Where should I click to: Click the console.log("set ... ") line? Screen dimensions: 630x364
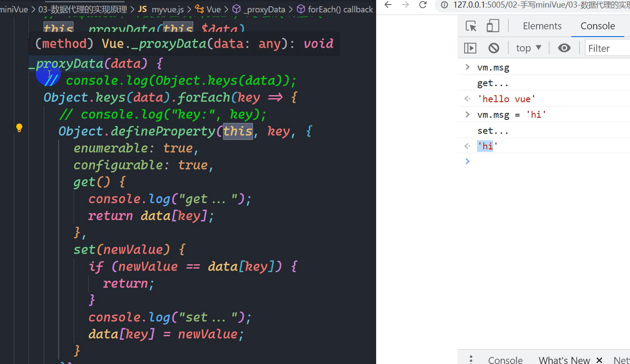tap(170, 317)
